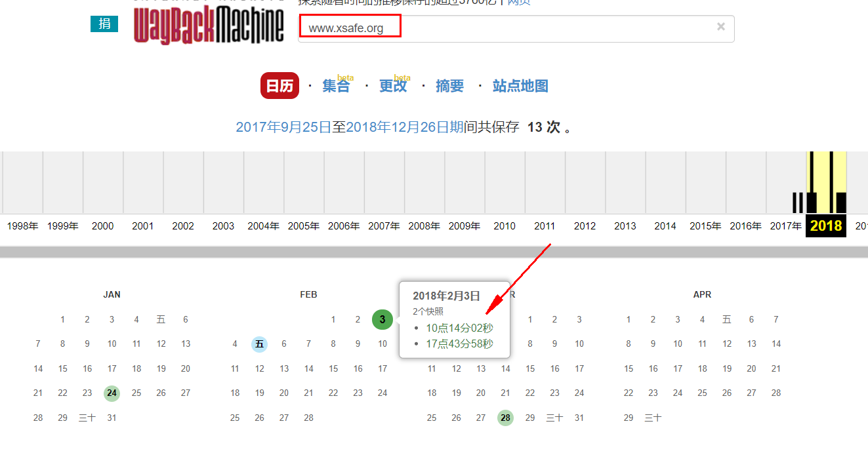Click February 28 in calendar
Image resolution: width=868 pixels, height=453 pixels.
click(309, 418)
